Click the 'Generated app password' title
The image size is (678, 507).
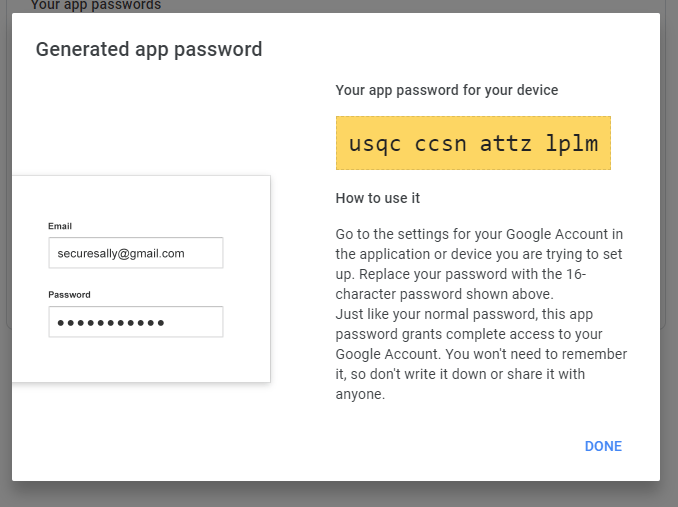[x=149, y=49]
